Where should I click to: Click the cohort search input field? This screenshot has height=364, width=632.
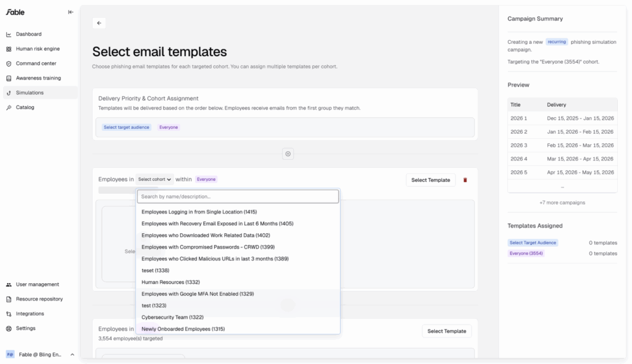[x=238, y=197]
